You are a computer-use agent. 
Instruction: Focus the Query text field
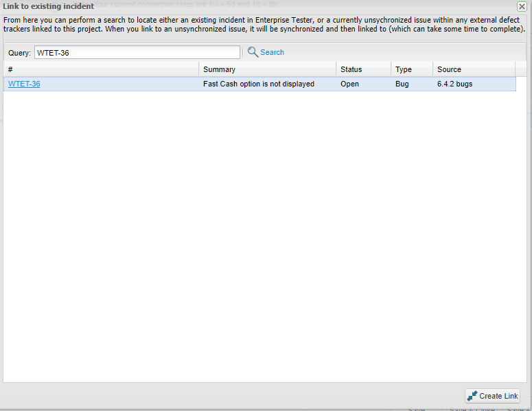pyautogui.click(x=137, y=53)
